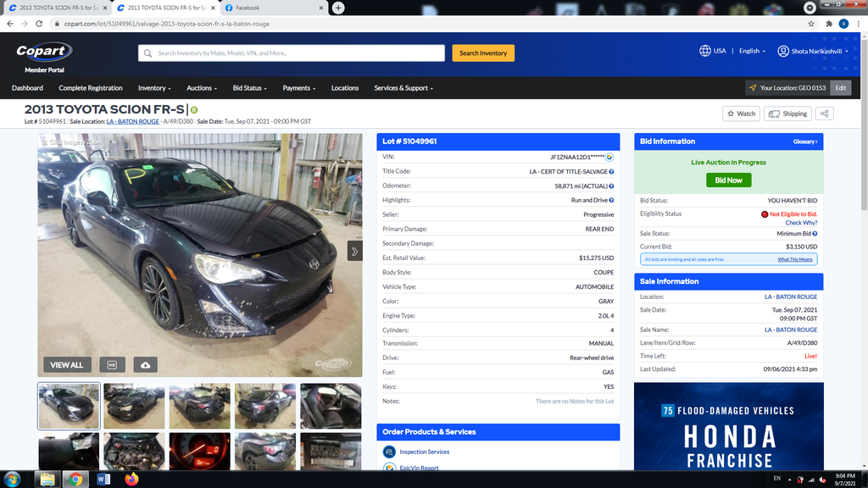Open the Locations menu item
868x488 pixels.
[345, 88]
